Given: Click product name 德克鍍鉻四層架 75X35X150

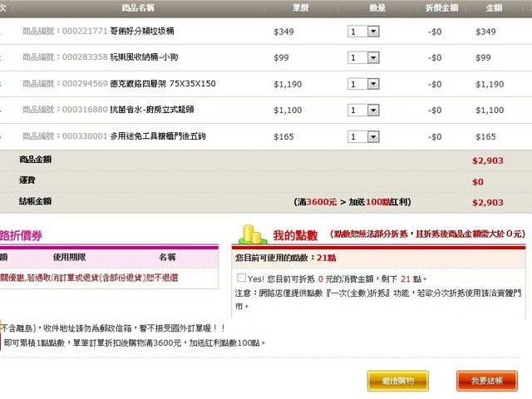Looking at the screenshot, I should tap(163, 83).
